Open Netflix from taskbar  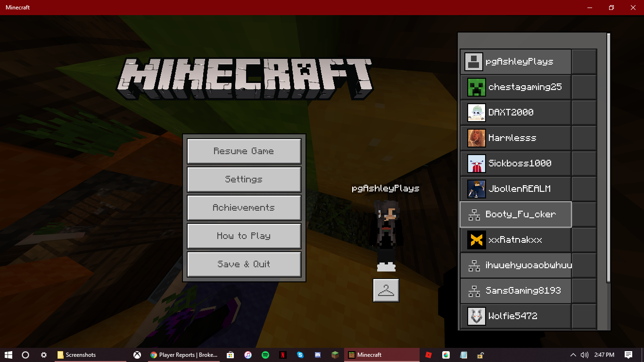(x=283, y=355)
